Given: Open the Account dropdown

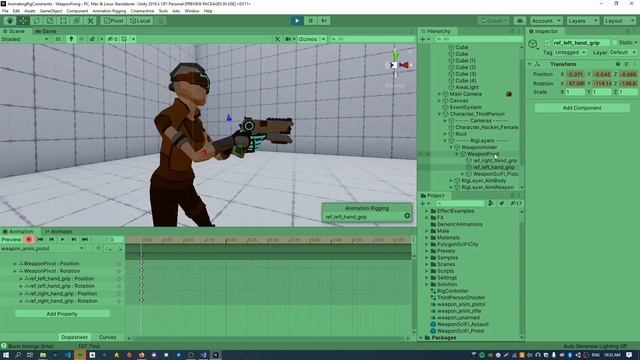Looking at the screenshot, I should (x=546, y=21).
